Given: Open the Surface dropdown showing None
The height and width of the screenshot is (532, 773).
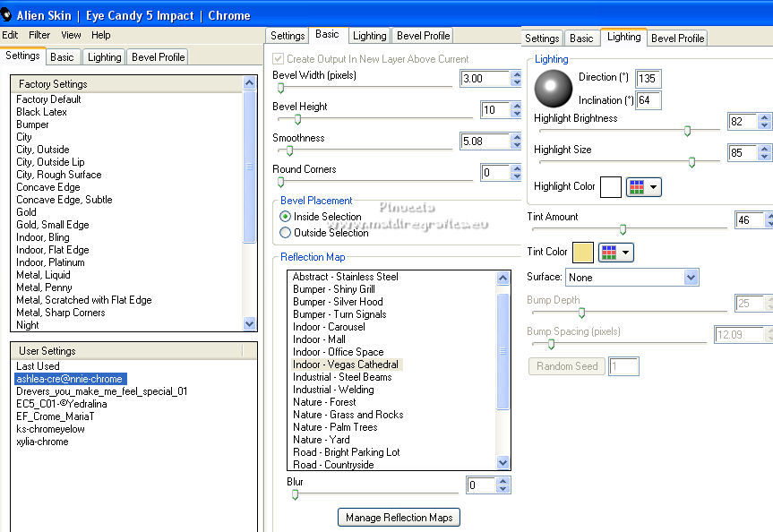Looking at the screenshot, I should [632, 277].
